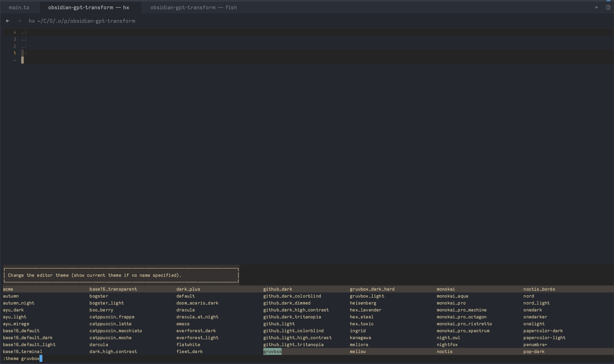Choose the ayu_mirage theme
The width and height of the screenshot is (614, 364).
16,324
